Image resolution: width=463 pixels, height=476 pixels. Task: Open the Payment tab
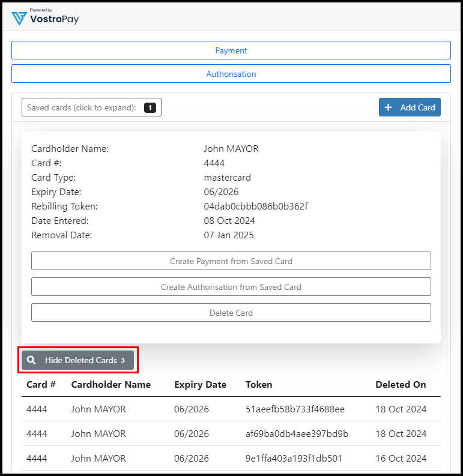[x=231, y=50]
